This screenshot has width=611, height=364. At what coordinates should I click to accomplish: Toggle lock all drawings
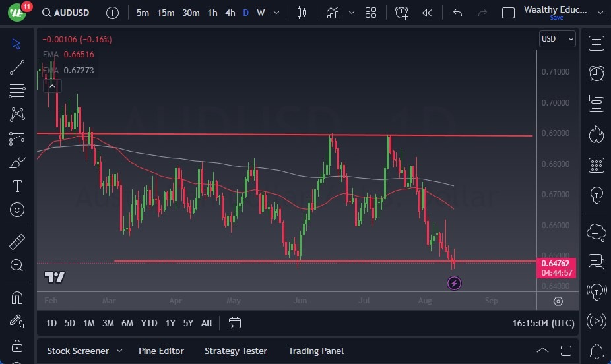[x=17, y=346]
